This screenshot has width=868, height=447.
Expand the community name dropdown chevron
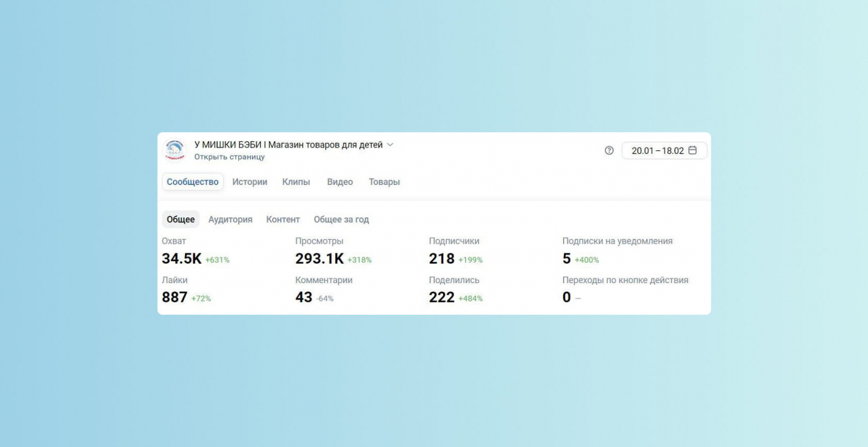[x=390, y=145]
